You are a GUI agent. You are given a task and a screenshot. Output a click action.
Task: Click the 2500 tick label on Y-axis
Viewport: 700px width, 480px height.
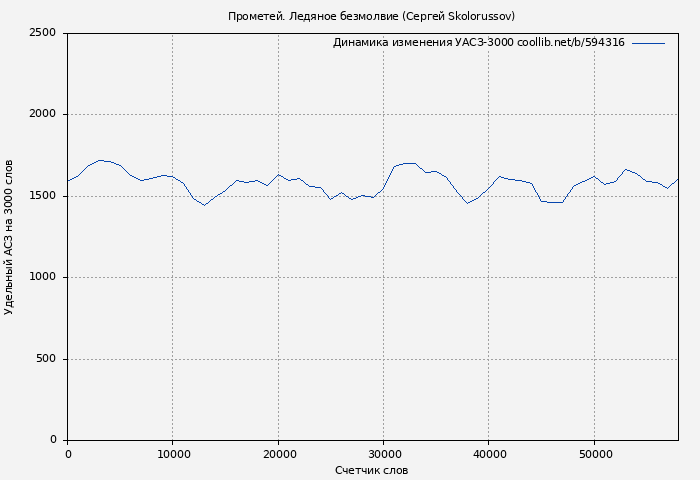coord(42,33)
